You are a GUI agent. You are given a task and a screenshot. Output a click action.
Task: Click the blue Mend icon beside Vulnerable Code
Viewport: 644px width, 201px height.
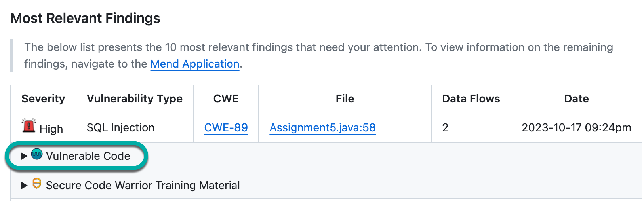point(37,154)
